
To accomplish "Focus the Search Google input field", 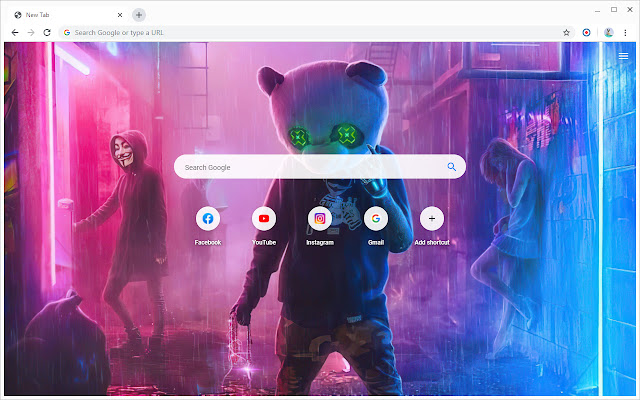I will point(320,167).
